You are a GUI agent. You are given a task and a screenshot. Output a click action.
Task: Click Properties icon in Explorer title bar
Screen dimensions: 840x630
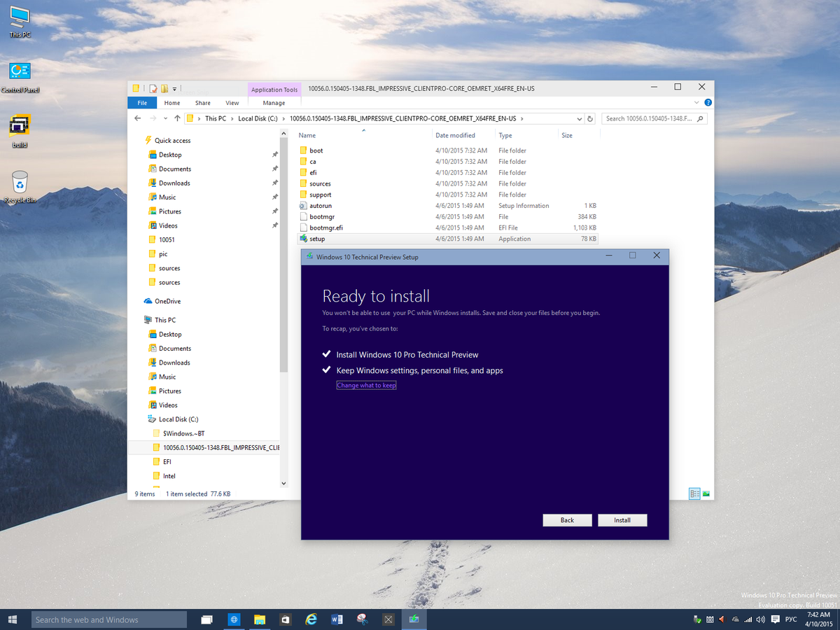(x=153, y=88)
